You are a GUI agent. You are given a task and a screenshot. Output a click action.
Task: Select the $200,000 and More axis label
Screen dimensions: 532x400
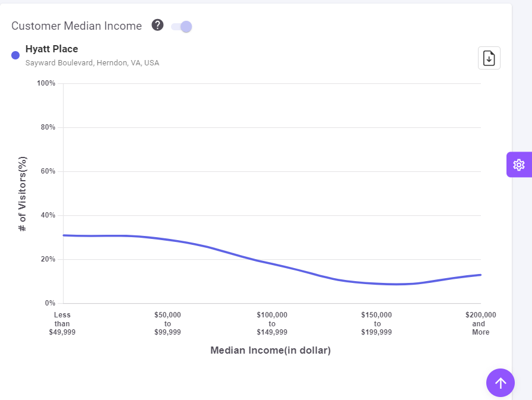pyautogui.click(x=480, y=323)
